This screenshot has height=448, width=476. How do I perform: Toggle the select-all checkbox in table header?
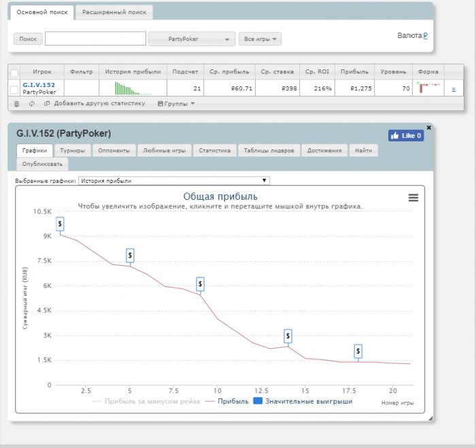click(x=14, y=73)
